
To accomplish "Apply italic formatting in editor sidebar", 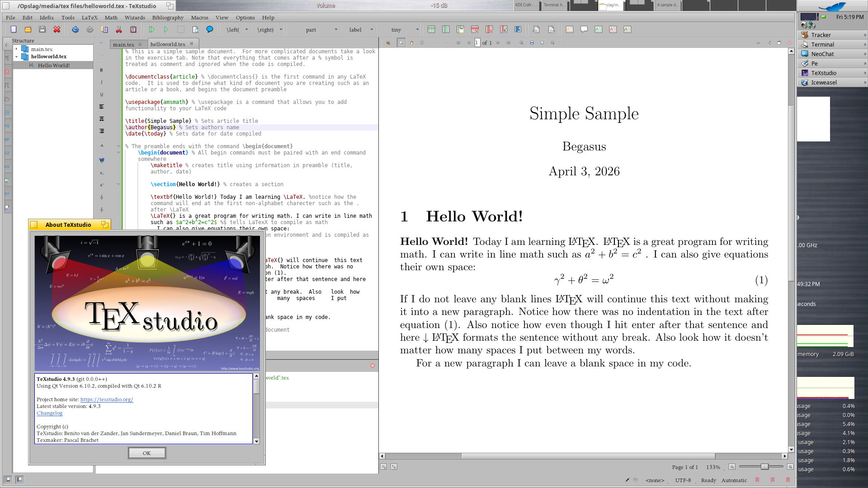I will coord(102,82).
